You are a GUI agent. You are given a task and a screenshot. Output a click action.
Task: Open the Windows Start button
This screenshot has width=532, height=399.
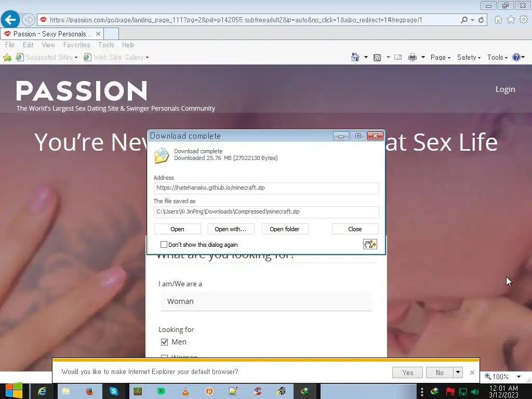point(14,391)
